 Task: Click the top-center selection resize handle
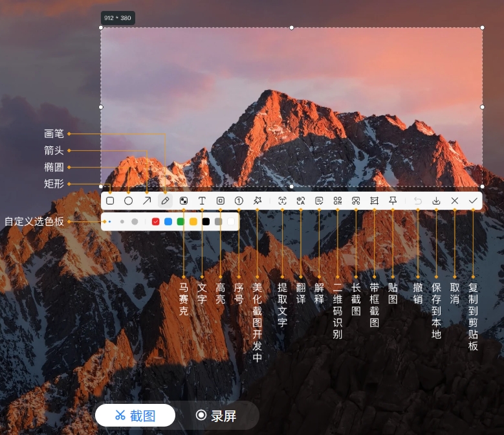pyautogui.click(x=292, y=28)
